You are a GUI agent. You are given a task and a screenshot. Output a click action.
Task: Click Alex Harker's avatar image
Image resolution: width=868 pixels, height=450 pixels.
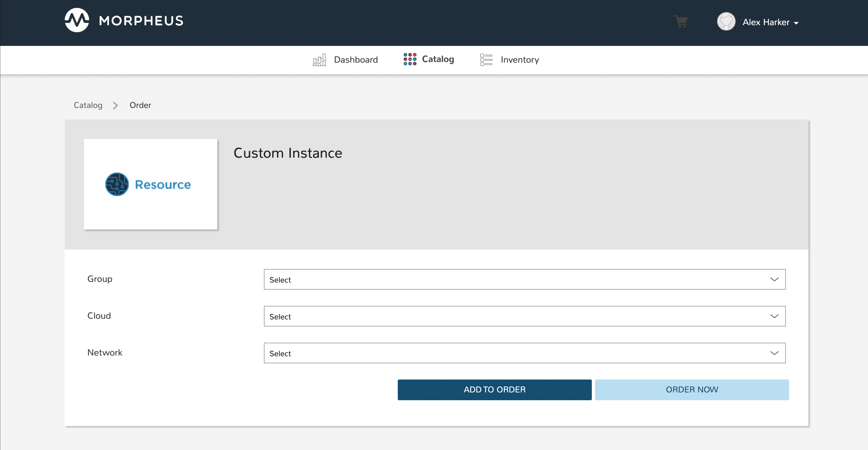(726, 22)
